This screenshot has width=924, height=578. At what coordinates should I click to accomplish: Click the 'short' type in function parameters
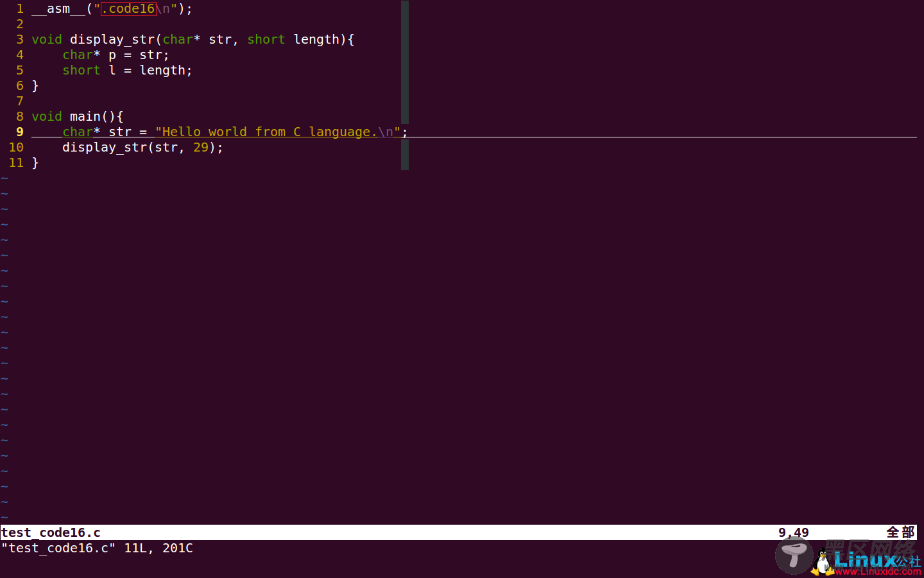[x=266, y=40]
